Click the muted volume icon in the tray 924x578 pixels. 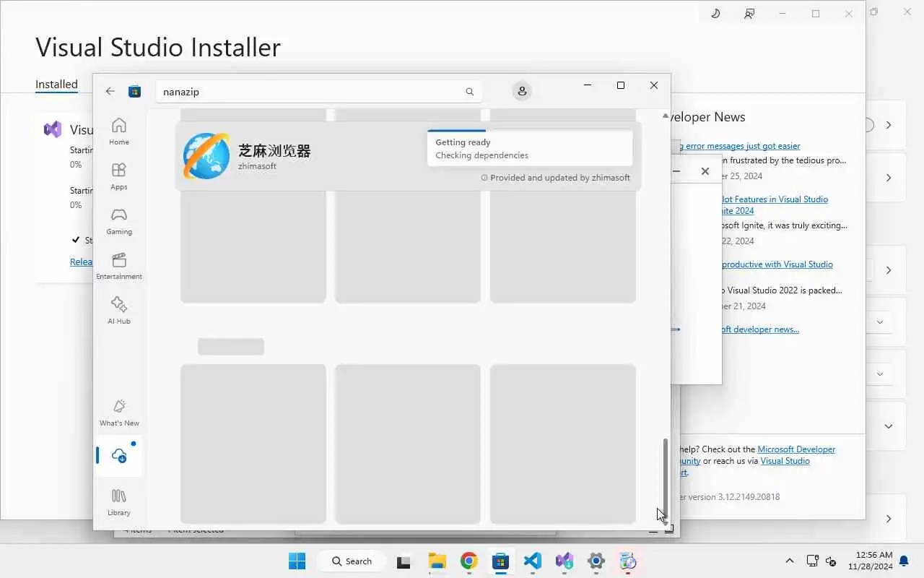click(831, 561)
